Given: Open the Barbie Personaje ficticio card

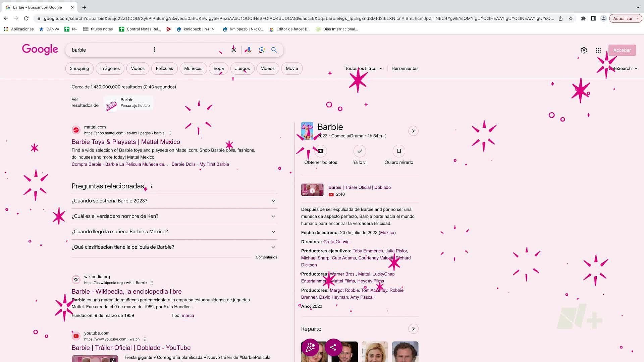Looking at the screenshot, I should coord(128,103).
